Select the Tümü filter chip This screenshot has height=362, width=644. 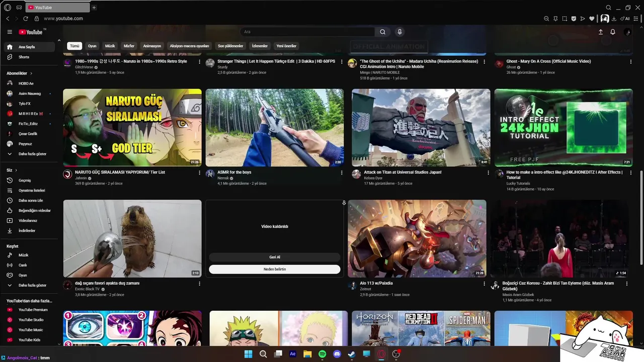[74, 46]
